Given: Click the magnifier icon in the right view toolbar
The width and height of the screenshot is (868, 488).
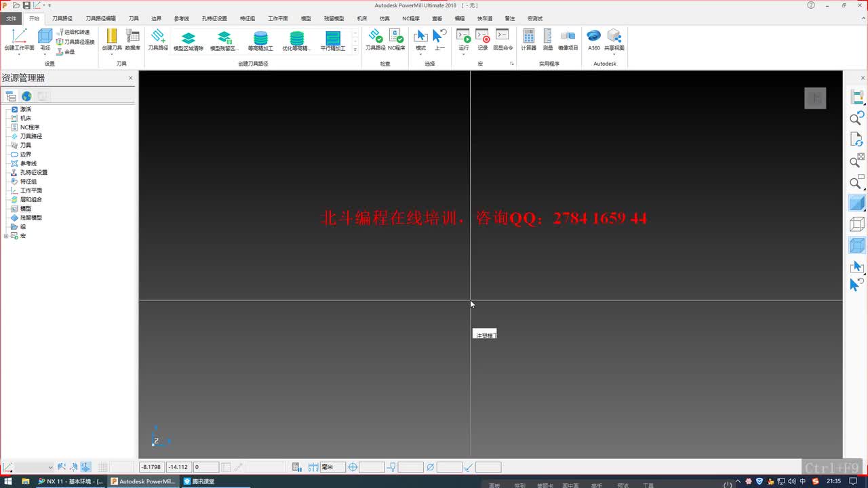Looking at the screenshot, I should (x=857, y=119).
